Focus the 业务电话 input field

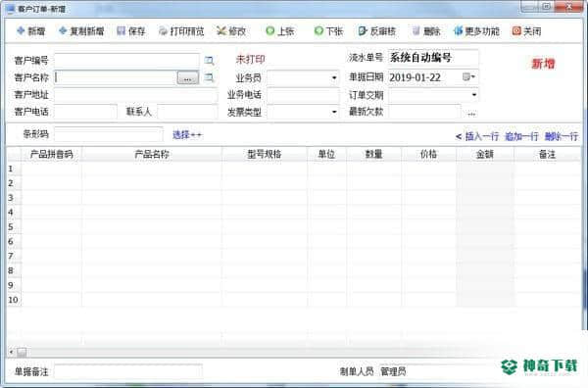tap(303, 95)
